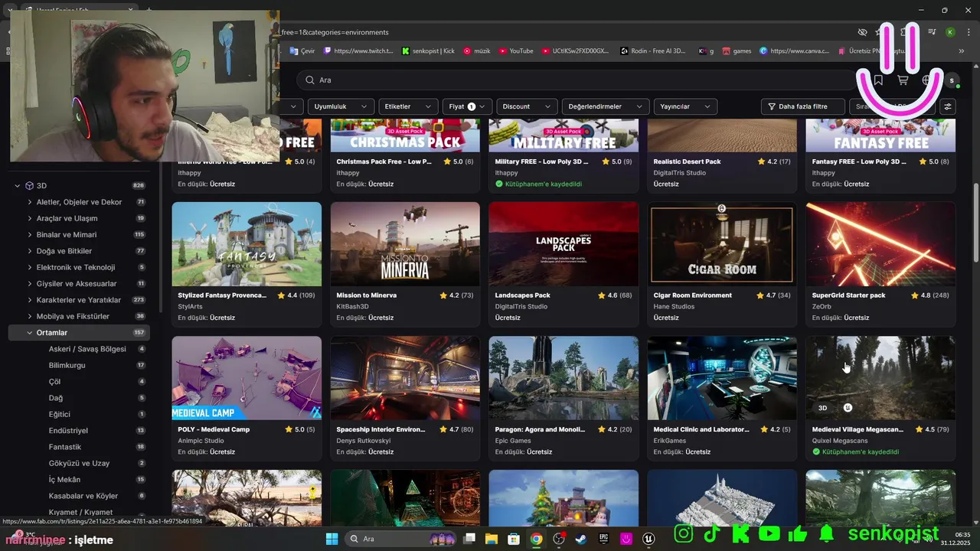Open Quixel Megascans publisher link

click(x=839, y=441)
